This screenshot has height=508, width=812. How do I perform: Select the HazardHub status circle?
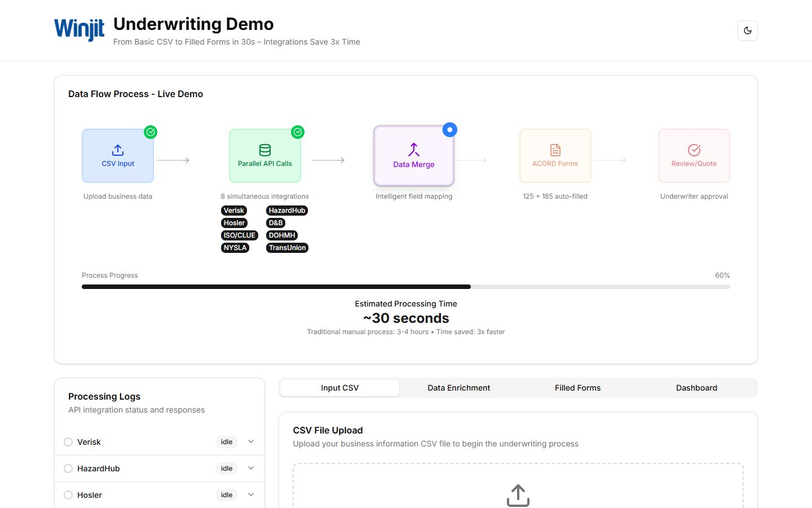point(68,468)
